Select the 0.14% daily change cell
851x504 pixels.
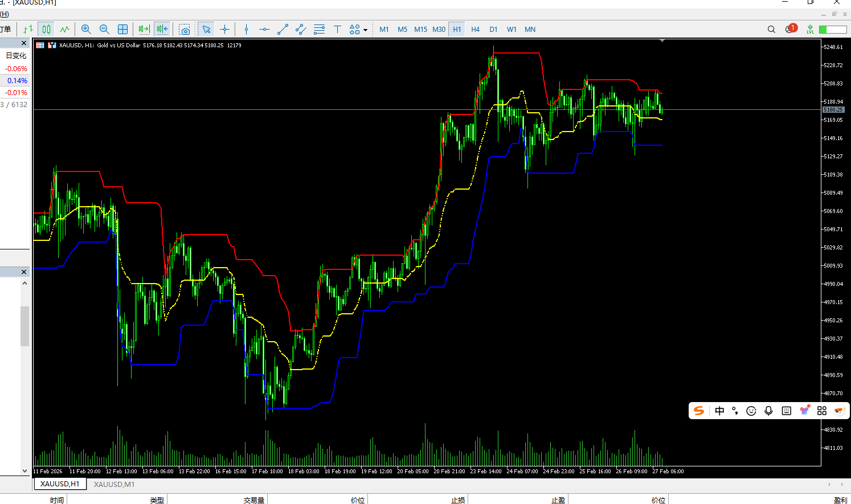tap(17, 80)
